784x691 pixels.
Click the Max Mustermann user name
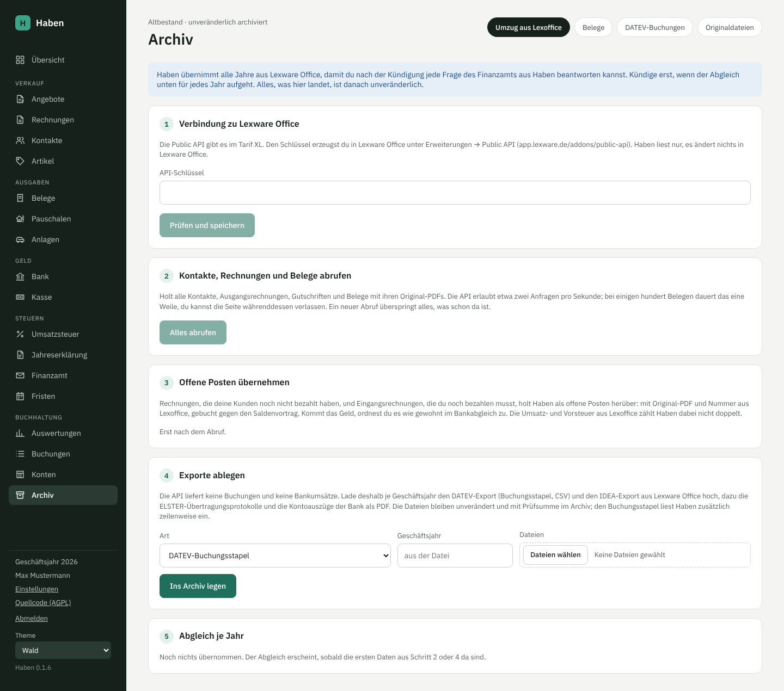tap(42, 575)
